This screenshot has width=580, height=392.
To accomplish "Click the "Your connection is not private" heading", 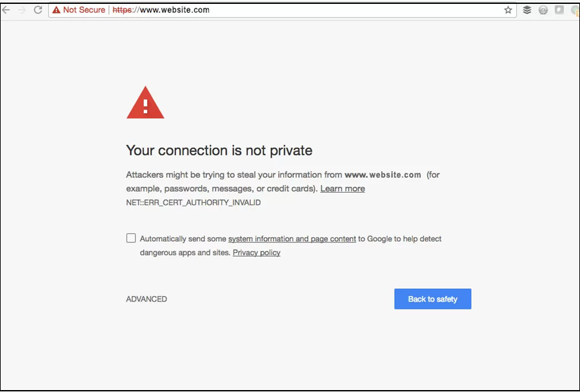I will 219,151.
